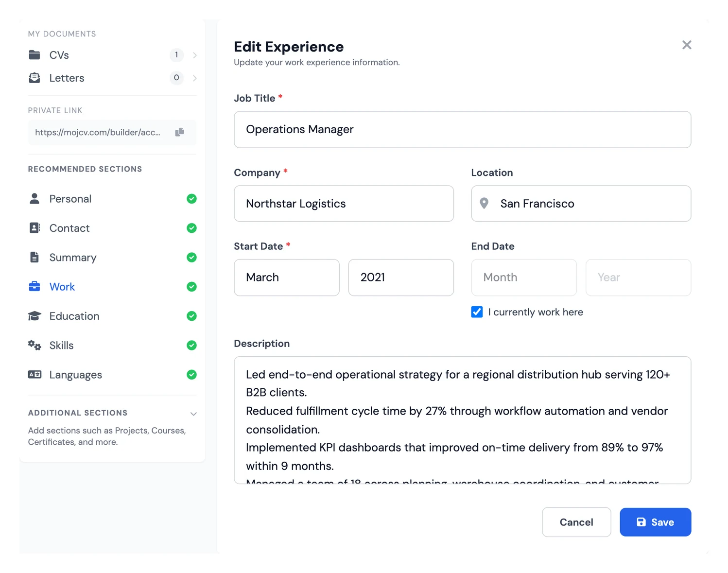Open the End Date Month dropdown
The width and height of the screenshot is (728, 573).
point(524,278)
